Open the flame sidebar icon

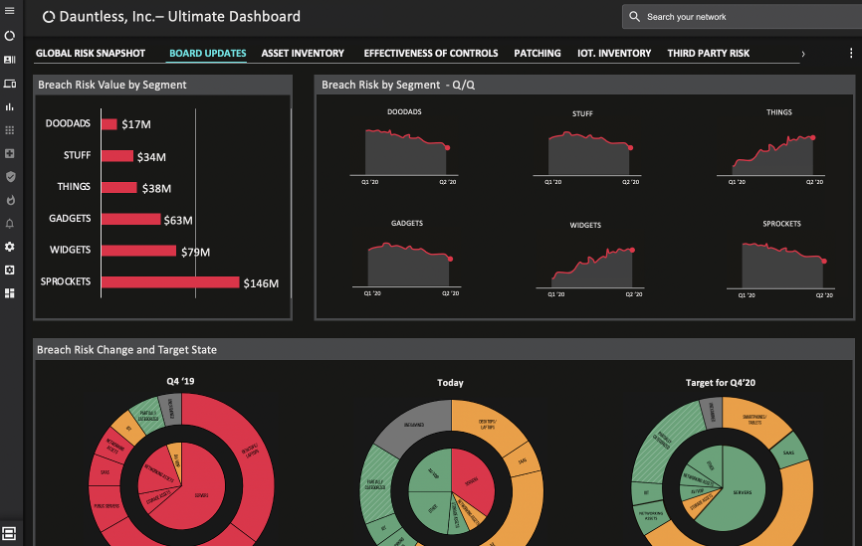[x=10, y=200]
